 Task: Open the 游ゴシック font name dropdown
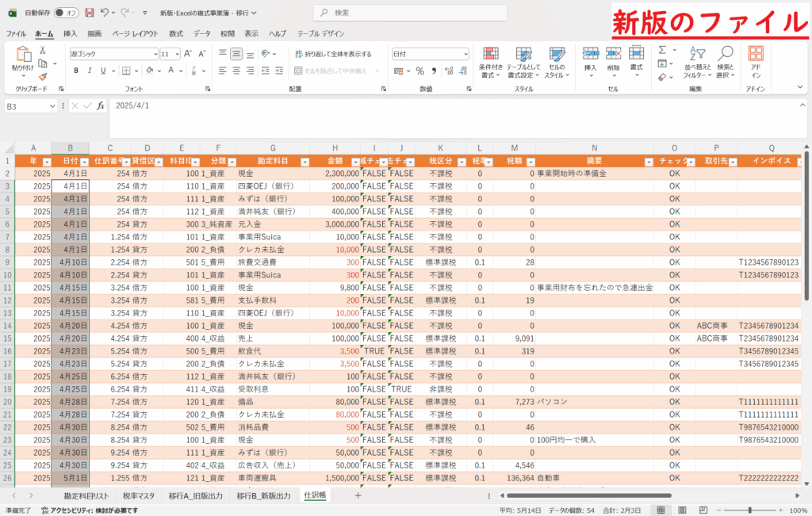tap(155, 54)
